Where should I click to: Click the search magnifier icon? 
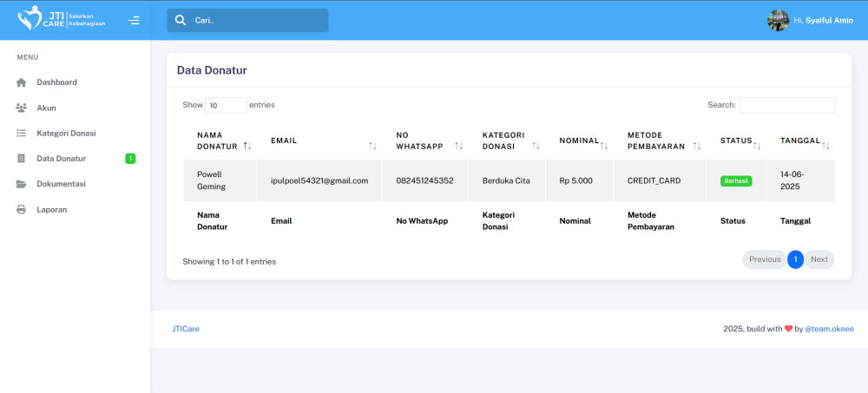point(180,20)
